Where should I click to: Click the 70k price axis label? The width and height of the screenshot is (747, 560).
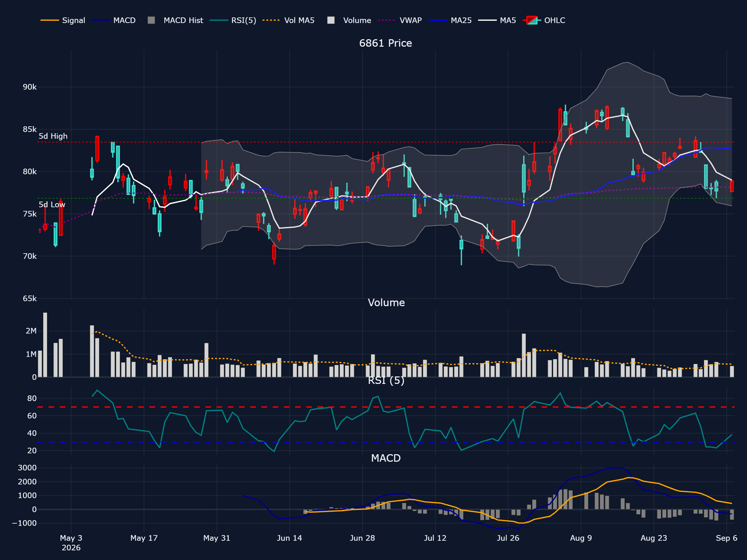click(30, 256)
